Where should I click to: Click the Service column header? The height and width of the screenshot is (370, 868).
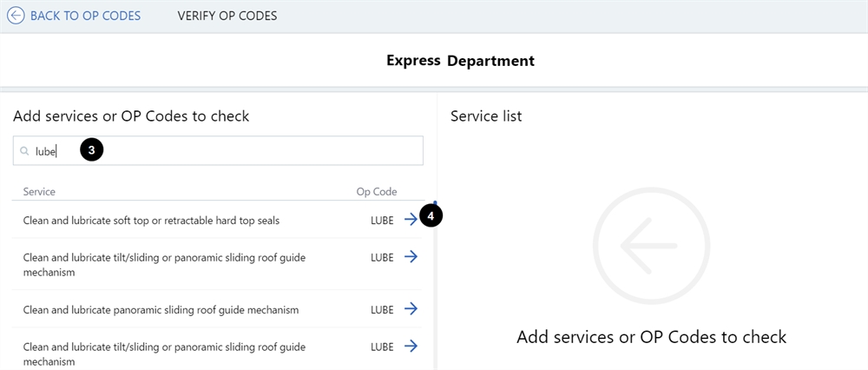39,191
